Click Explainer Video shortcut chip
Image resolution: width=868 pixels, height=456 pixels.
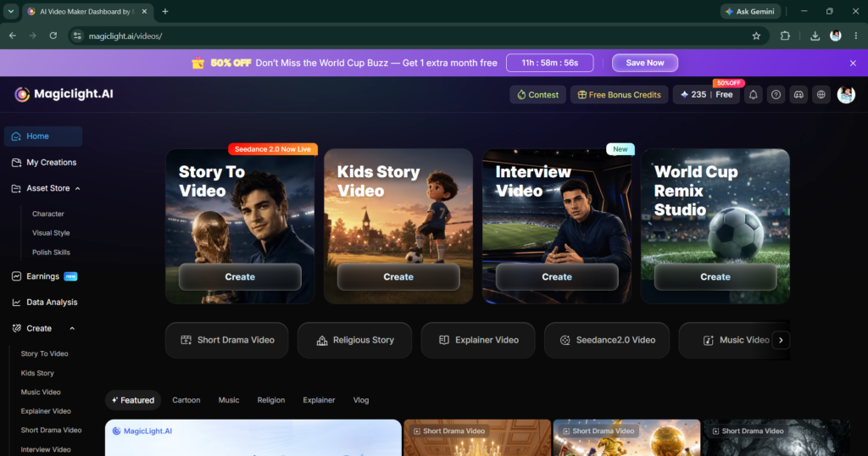click(478, 341)
